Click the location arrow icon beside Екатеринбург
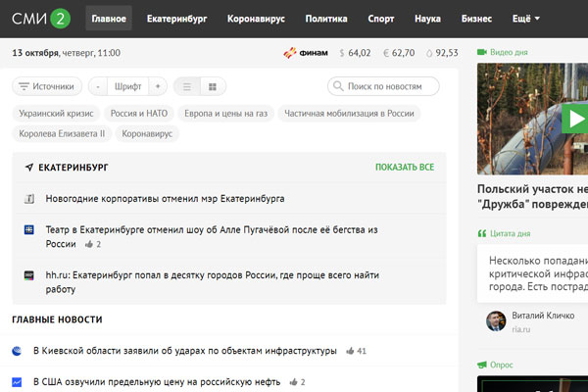The image size is (588, 392). [29, 168]
